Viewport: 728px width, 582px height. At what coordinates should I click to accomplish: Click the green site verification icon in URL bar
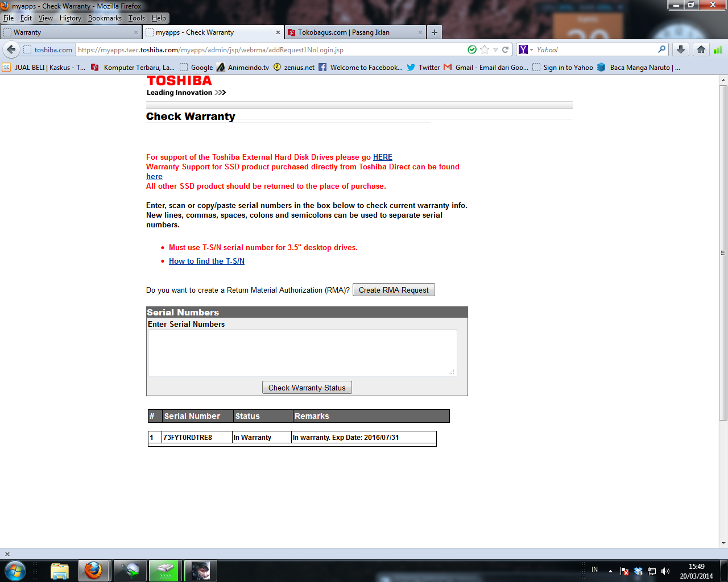click(x=472, y=49)
